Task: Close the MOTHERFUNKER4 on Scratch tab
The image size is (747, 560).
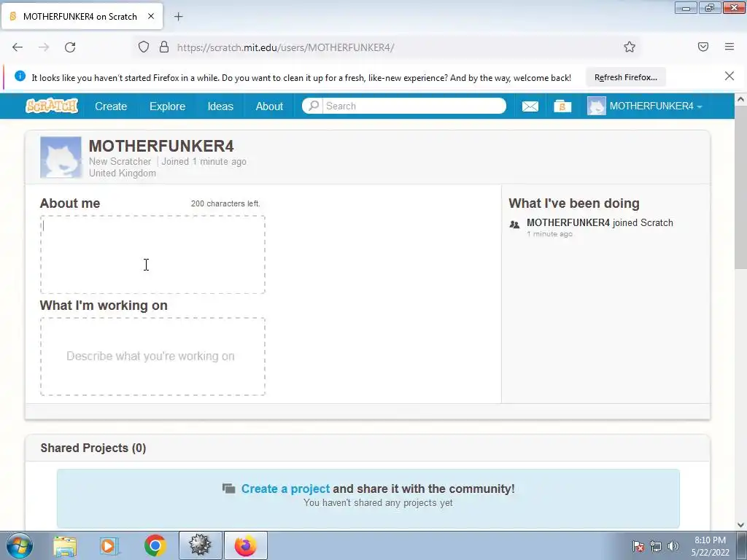Action: coord(150,16)
